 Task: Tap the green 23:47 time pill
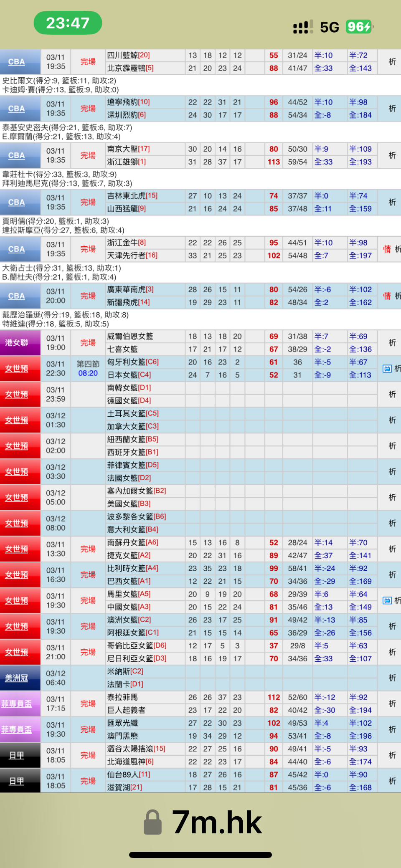pos(68,23)
